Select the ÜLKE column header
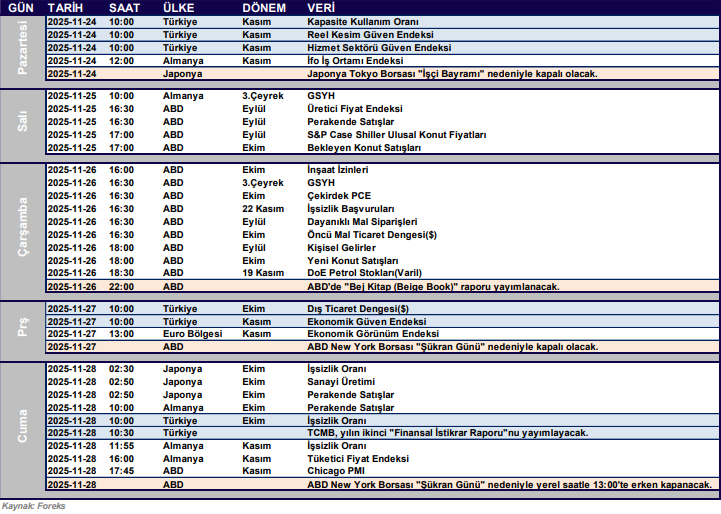 pos(180,7)
